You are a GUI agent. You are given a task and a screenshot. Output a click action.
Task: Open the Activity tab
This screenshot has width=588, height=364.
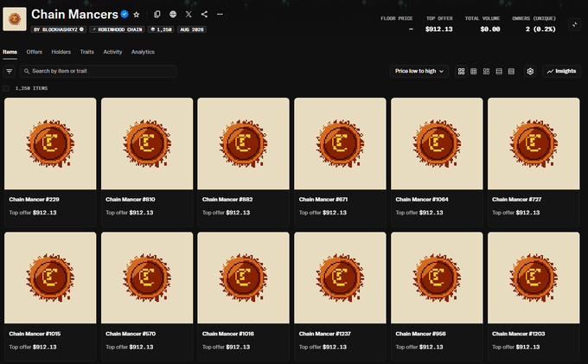tap(112, 52)
